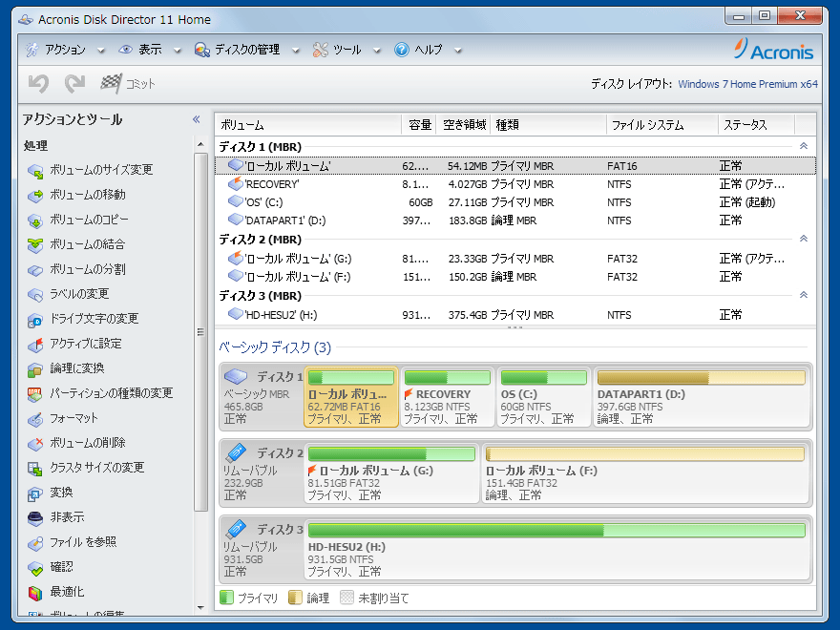
Task: Click the redo arrow toolbar icon
Action: click(75, 84)
